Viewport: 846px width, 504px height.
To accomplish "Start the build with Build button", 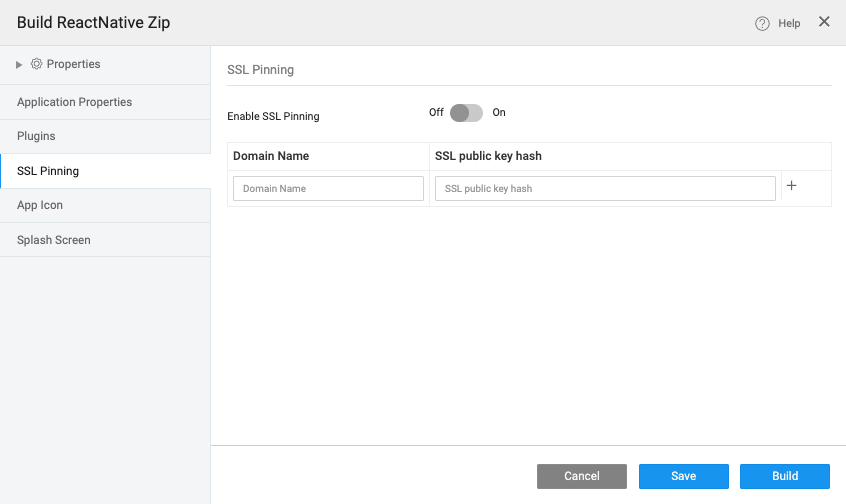I will click(785, 476).
